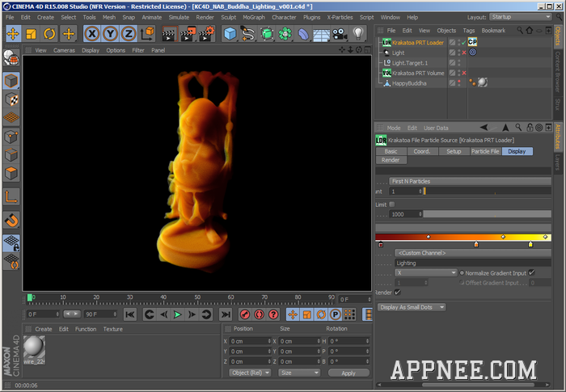Image resolution: width=566 pixels, height=392 pixels.
Task: Switch to Model mode cube icon
Action: tap(11, 81)
